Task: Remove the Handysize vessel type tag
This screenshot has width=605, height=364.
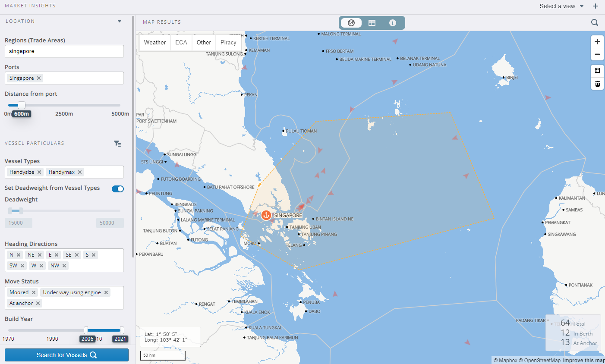Action: pyautogui.click(x=39, y=172)
